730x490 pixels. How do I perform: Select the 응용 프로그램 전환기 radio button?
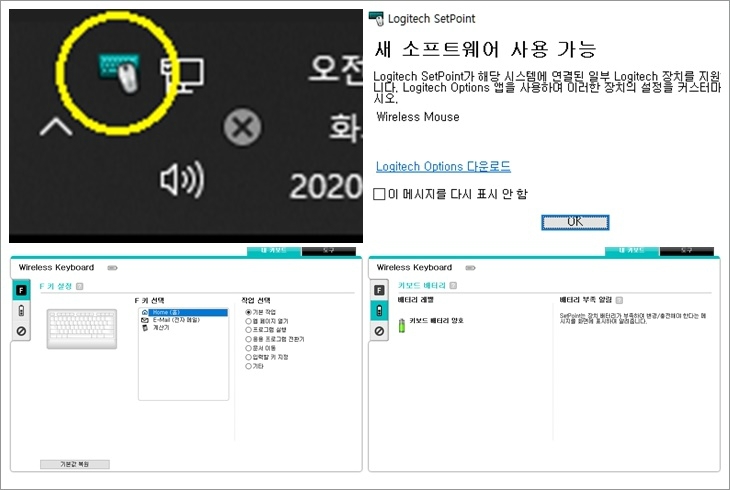coord(248,339)
